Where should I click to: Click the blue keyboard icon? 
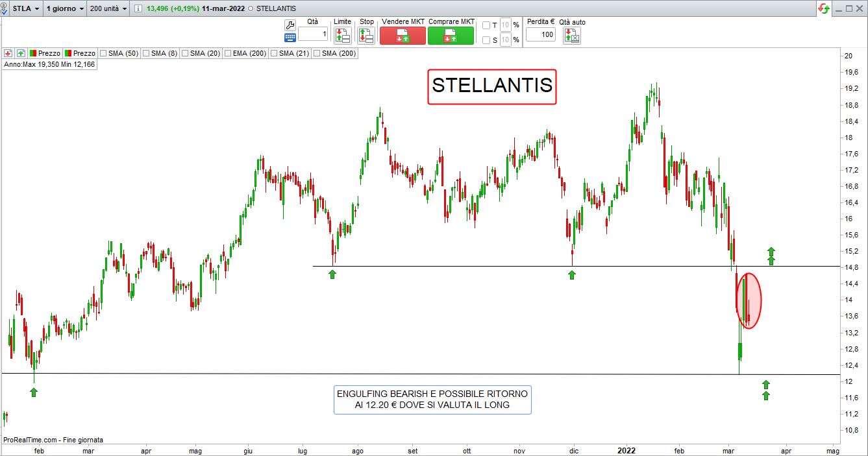tap(290, 37)
